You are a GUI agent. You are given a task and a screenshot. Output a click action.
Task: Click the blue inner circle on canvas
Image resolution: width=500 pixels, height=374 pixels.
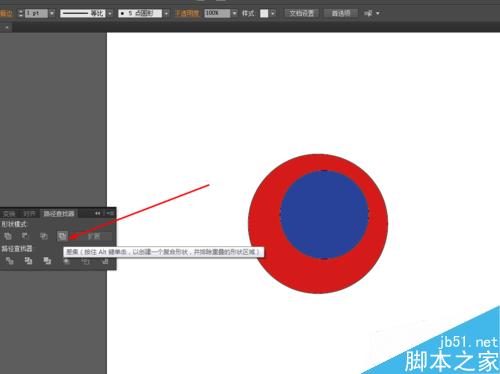click(x=324, y=214)
